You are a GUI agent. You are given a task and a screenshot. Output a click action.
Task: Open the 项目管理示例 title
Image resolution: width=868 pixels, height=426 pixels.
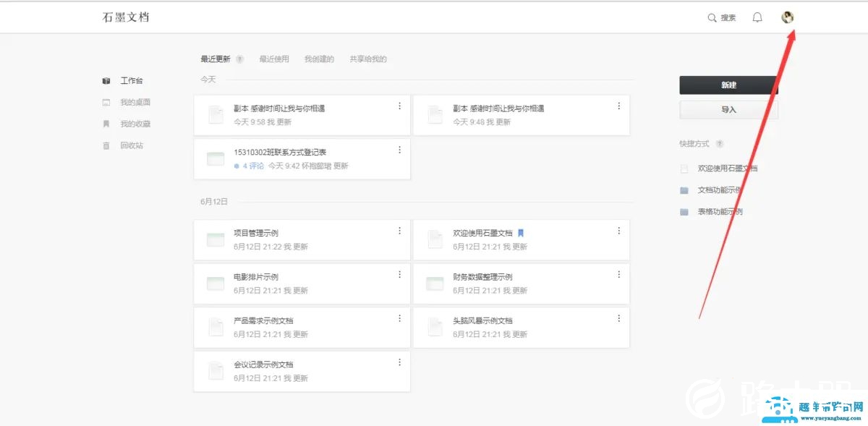click(256, 233)
